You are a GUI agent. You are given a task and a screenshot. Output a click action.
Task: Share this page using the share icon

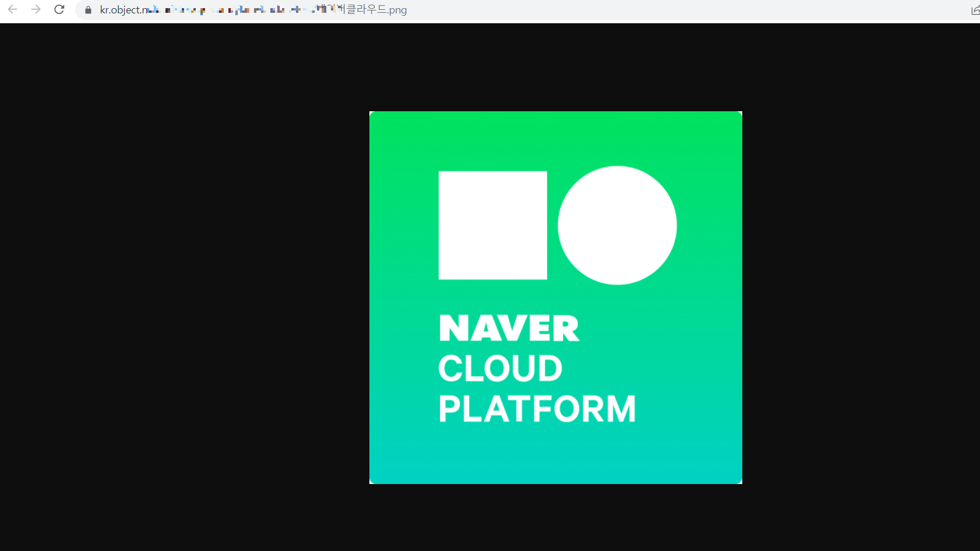pos(975,10)
